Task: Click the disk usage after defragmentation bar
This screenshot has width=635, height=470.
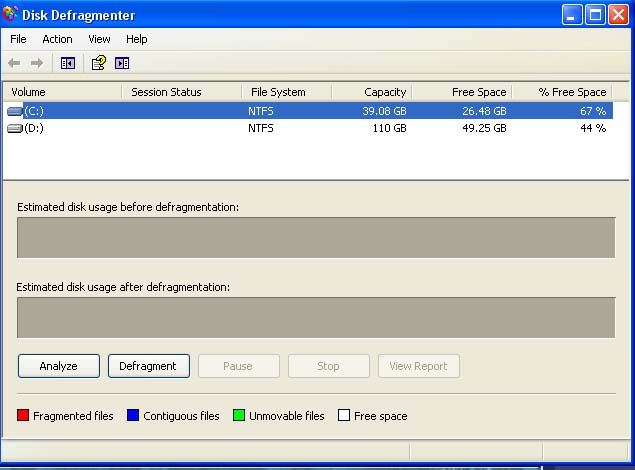Action: [x=316, y=318]
